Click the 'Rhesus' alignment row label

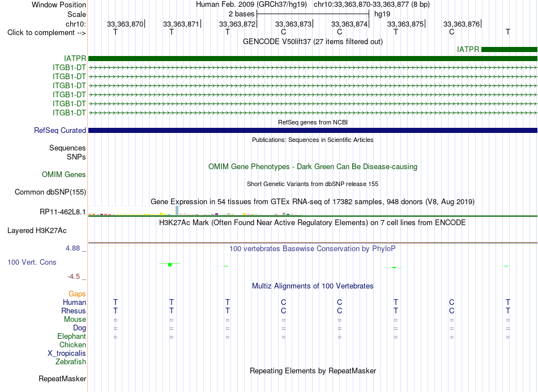[x=74, y=311]
